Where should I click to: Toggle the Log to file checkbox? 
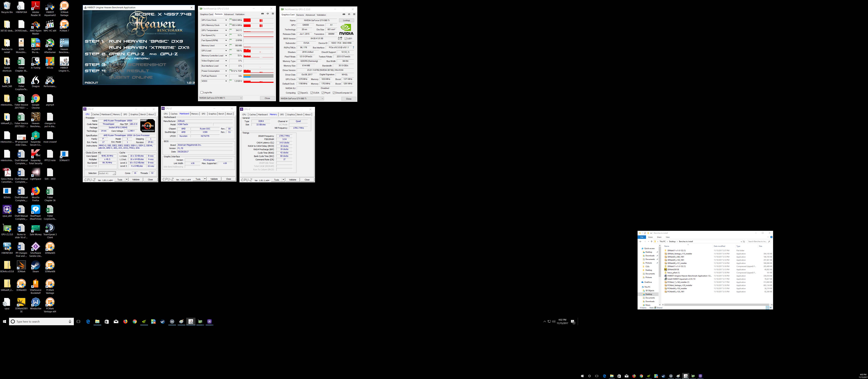click(x=202, y=93)
